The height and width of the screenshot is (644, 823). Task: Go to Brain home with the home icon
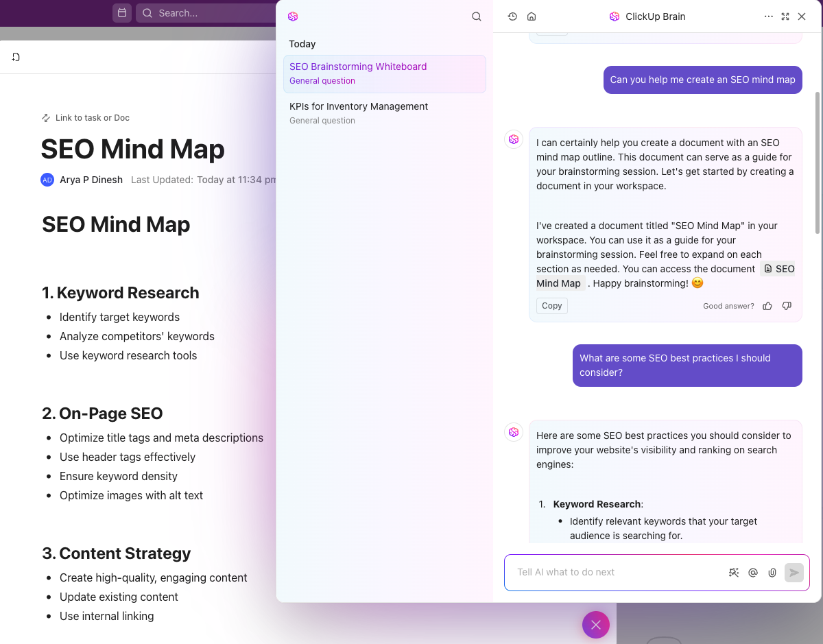coord(532,16)
